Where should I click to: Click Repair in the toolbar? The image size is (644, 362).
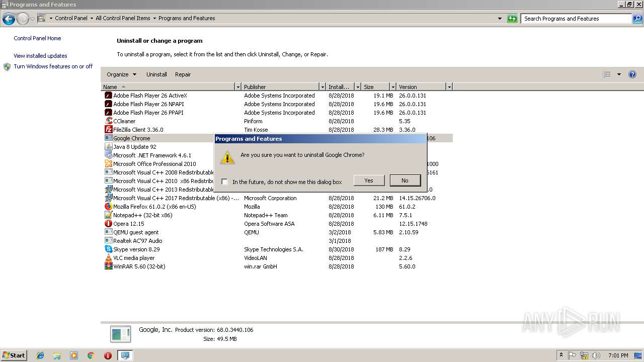183,74
